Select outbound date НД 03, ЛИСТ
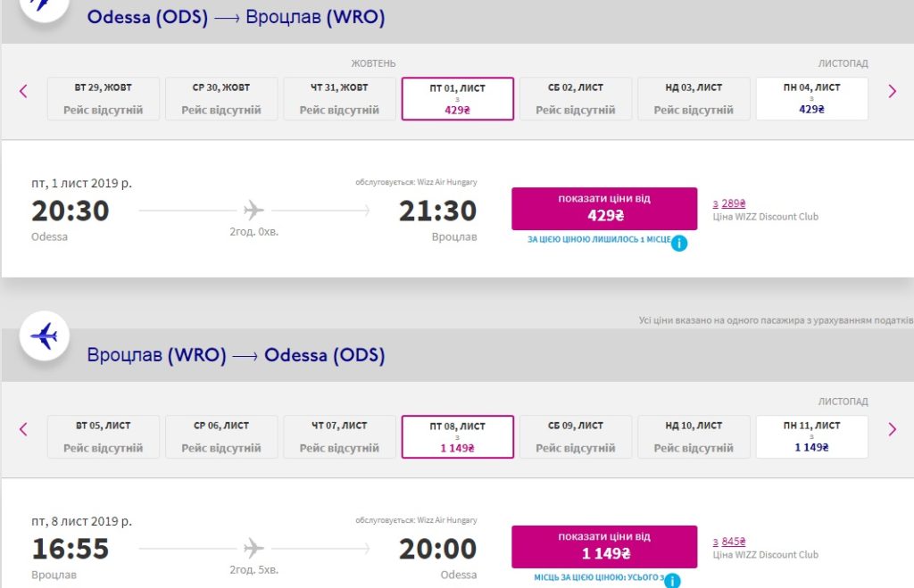This screenshot has width=914, height=588. (694, 98)
